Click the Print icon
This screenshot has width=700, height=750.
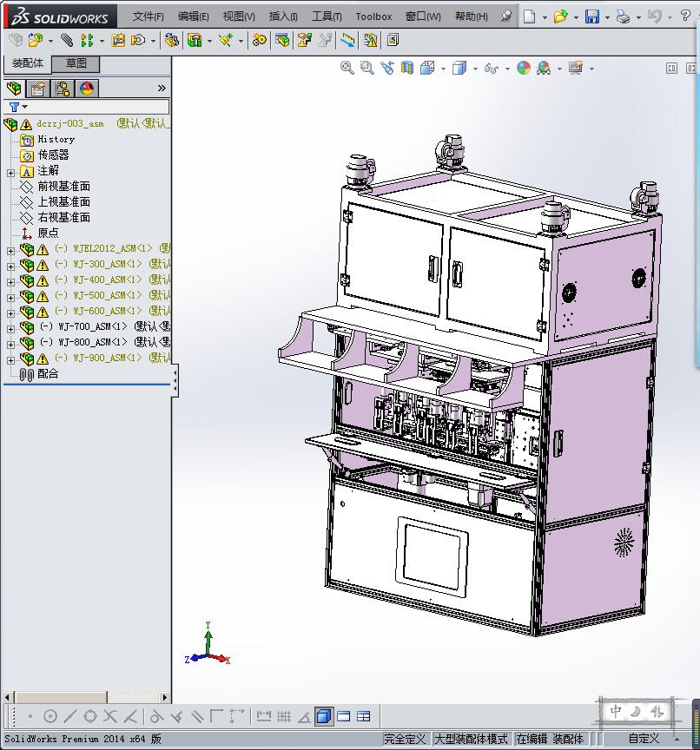623,16
